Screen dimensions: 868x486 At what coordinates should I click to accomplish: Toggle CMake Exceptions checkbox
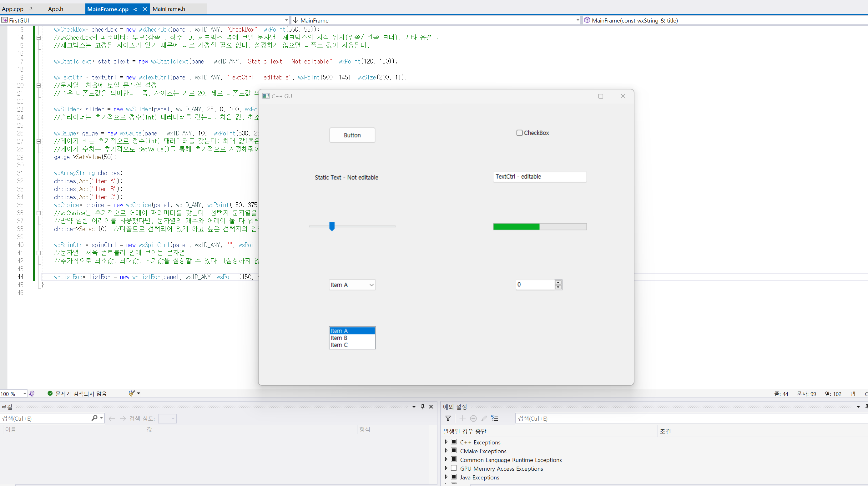[x=454, y=451]
